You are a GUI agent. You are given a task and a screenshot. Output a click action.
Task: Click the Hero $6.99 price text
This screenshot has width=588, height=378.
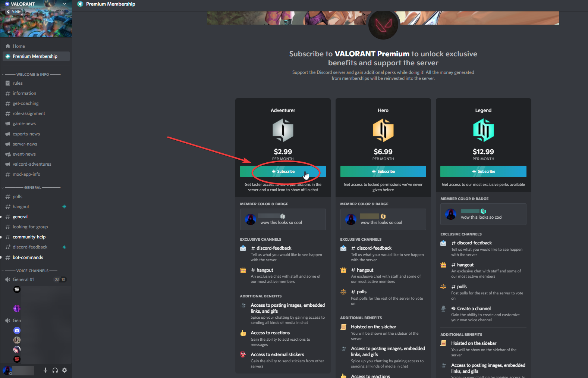coord(383,152)
